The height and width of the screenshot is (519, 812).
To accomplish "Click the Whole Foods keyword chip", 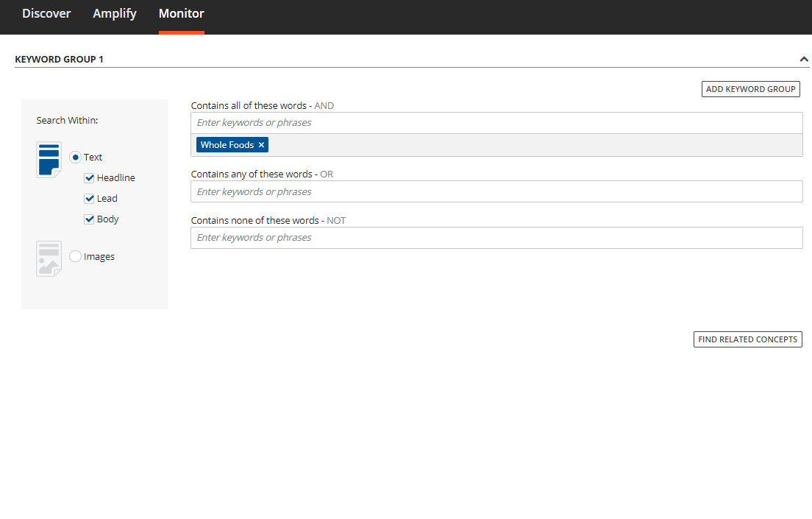I will (227, 144).
